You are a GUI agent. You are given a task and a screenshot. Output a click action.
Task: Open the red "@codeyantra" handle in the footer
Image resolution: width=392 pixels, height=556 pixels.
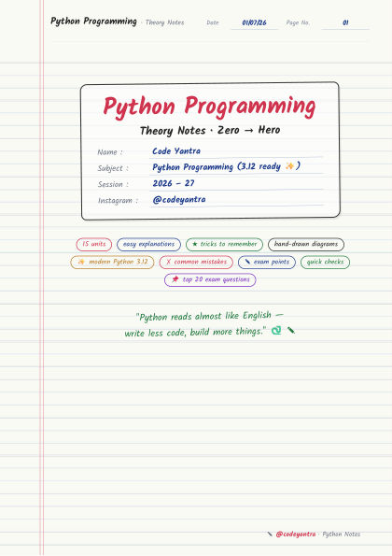[x=295, y=534]
